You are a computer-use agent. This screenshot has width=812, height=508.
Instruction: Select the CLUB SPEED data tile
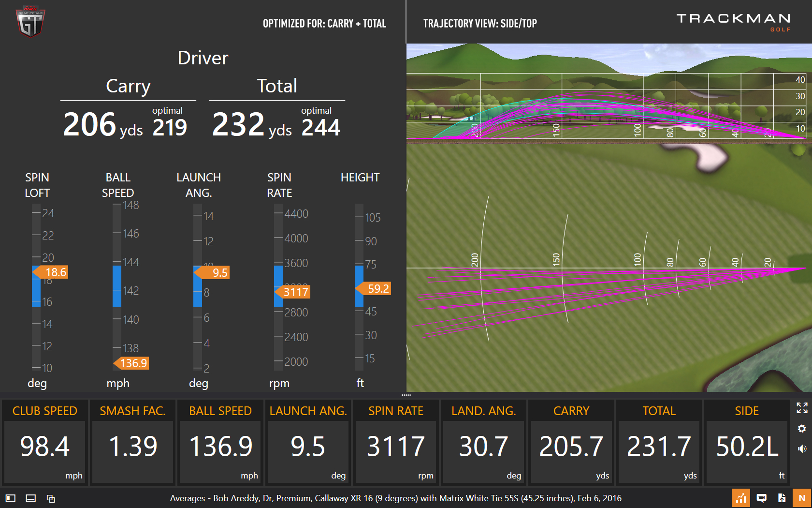pos(44,442)
